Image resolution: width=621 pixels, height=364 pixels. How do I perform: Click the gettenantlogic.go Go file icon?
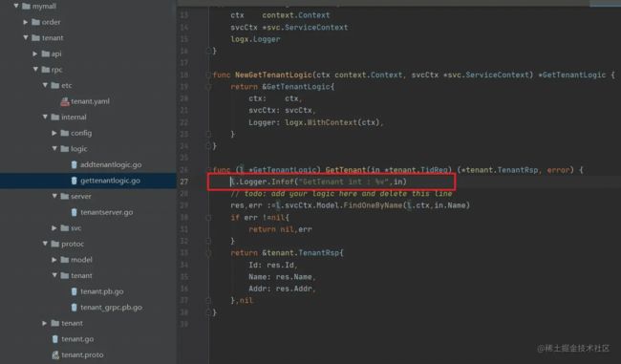[75, 181]
